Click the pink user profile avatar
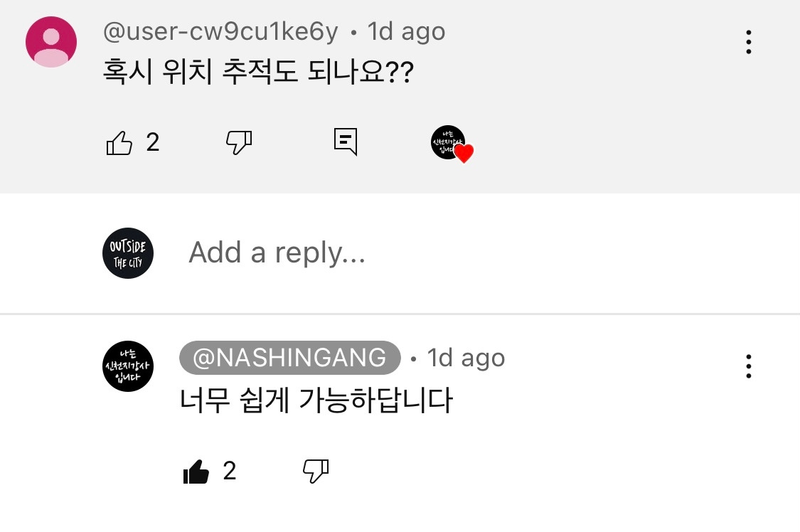The height and width of the screenshot is (532, 800). pyautogui.click(x=50, y=41)
